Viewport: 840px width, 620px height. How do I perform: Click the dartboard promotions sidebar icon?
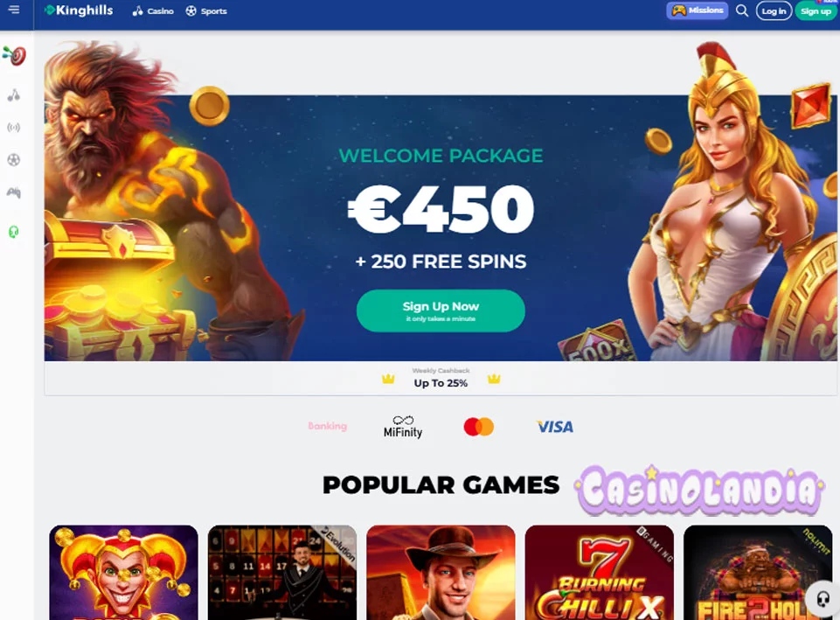(x=15, y=55)
